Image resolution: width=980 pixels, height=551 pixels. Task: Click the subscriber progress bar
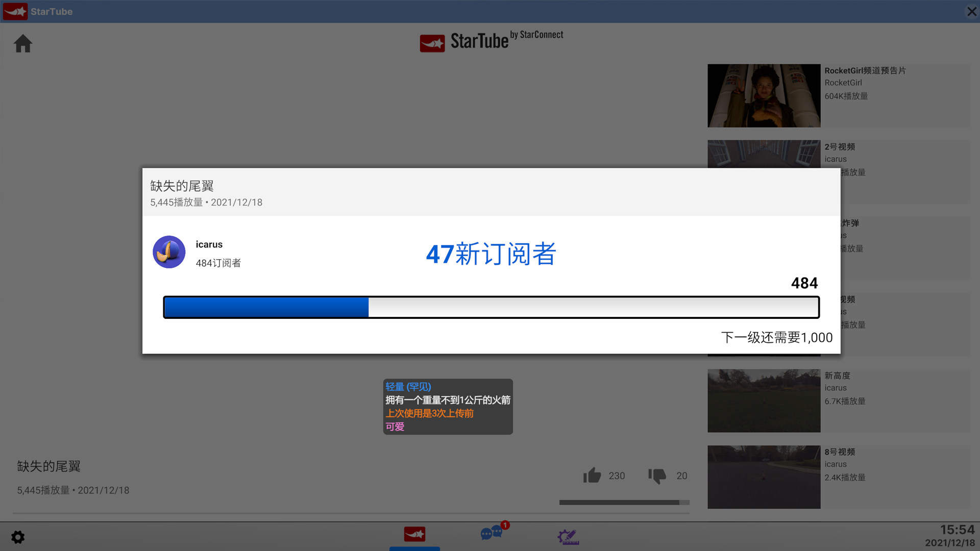[491, 307]
